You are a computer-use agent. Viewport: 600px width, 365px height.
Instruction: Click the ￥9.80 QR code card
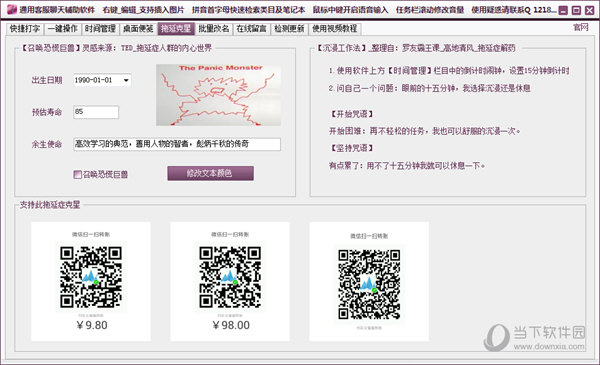[x=91, y=282]
